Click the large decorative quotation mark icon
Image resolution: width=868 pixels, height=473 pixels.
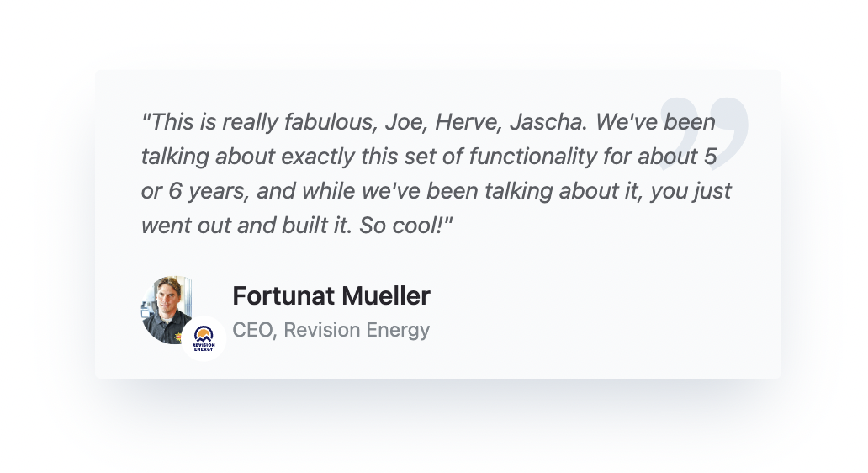[x=703, y=134]
